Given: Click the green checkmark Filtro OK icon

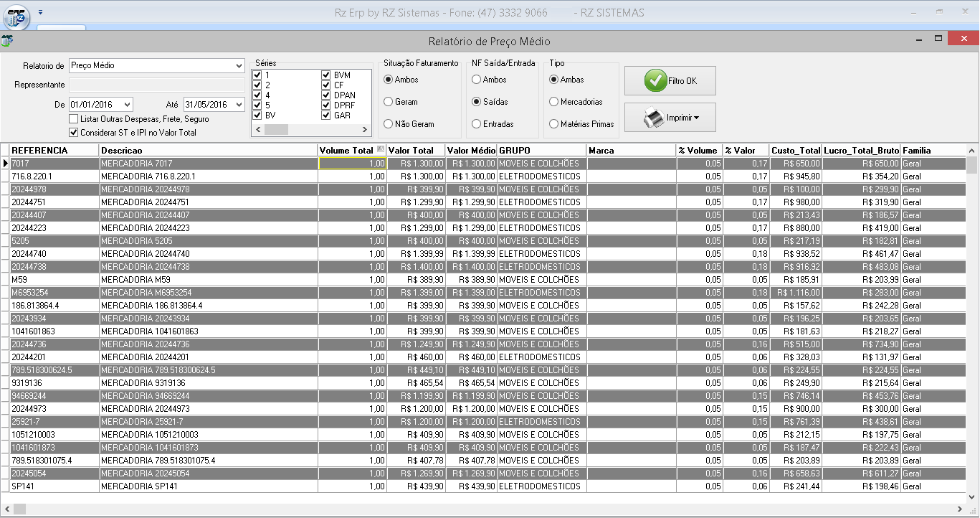Looking at the screenshot, I should click(x=655, y=81).
